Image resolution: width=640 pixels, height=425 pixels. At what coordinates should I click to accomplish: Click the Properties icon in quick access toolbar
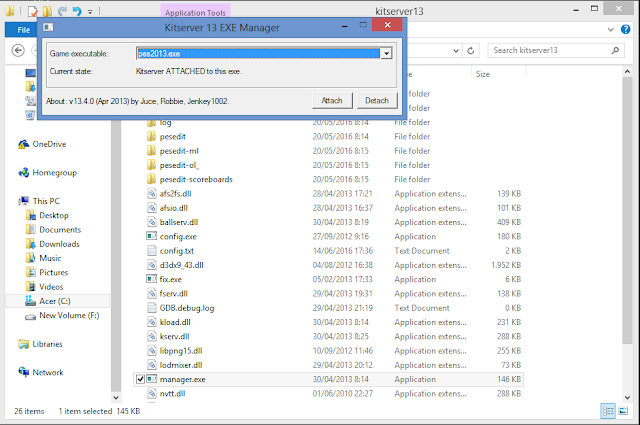tap(33, 11)
